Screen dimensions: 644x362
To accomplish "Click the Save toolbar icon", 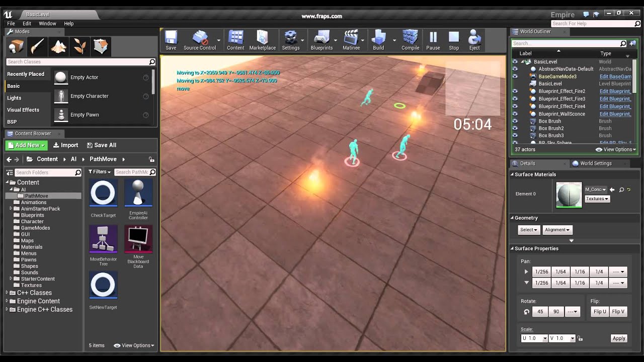I will [x=171, y=40].
